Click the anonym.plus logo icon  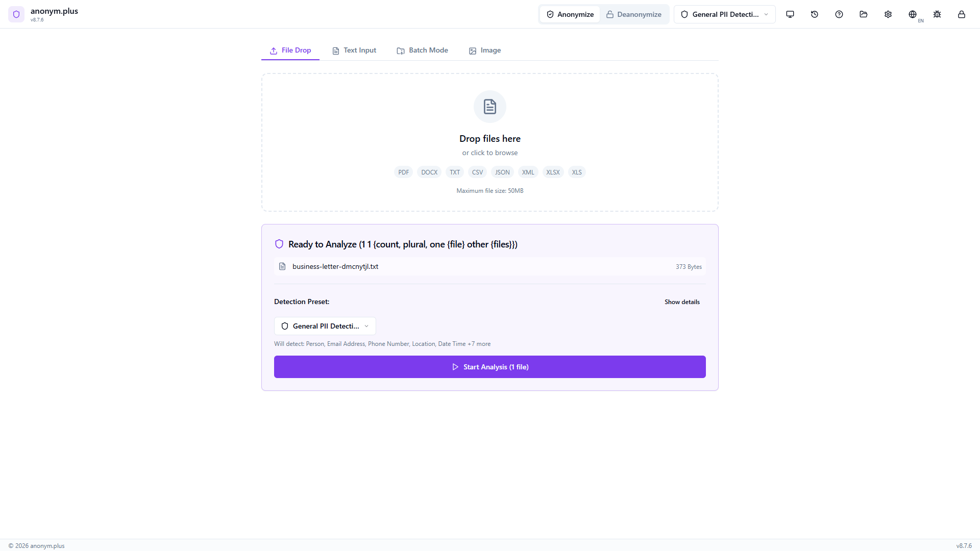coord(16,14)
